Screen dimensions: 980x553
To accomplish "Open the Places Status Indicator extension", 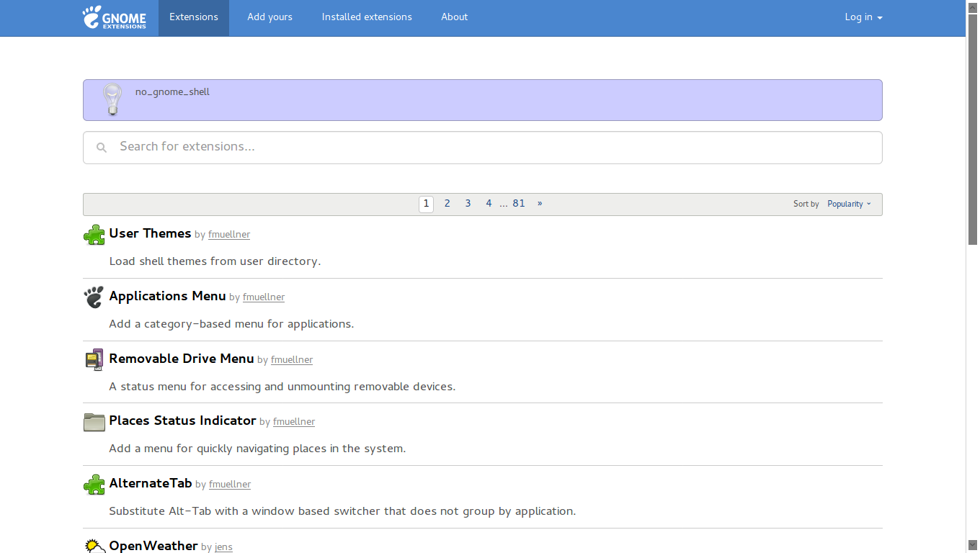I will click(182, 421).
